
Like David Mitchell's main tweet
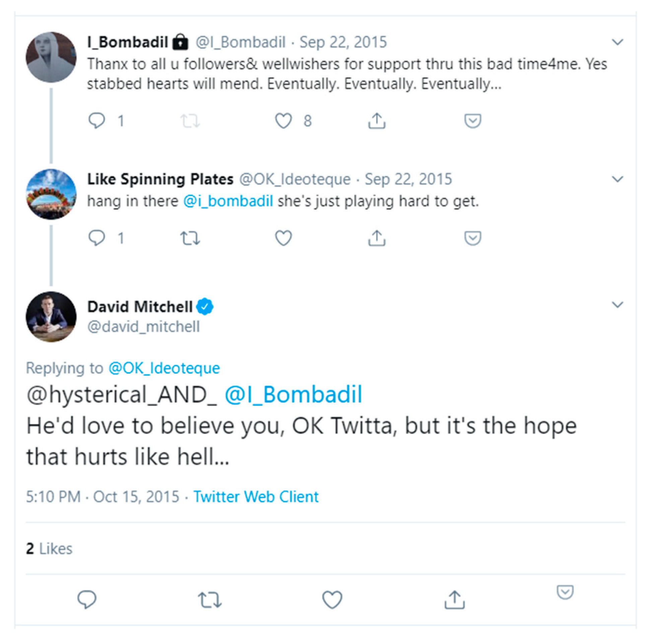click(332, 599)
